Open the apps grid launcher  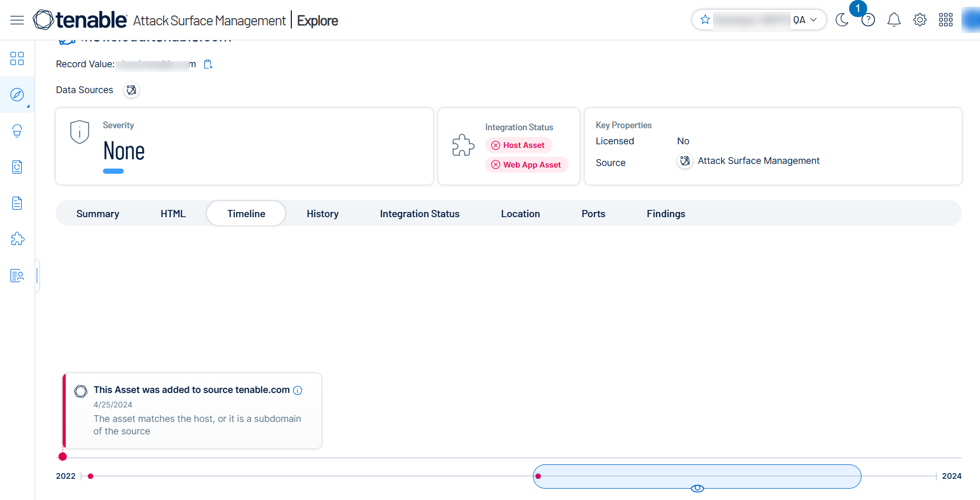pos(945,20)
